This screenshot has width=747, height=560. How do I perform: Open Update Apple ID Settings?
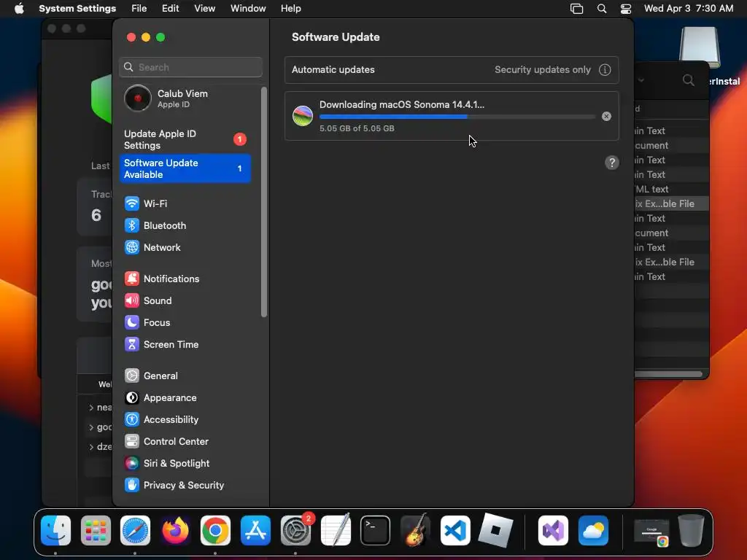(x=185, y=139)
